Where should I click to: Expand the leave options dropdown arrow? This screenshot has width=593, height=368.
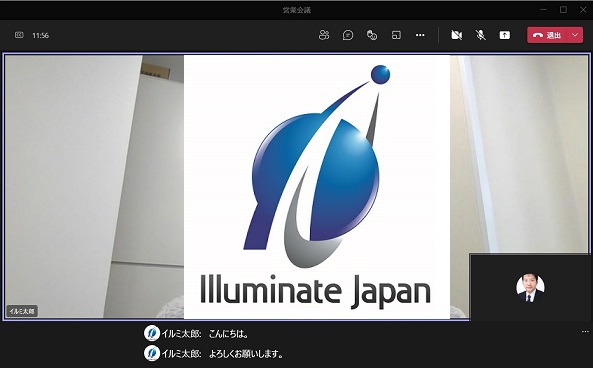click(575, 35)
